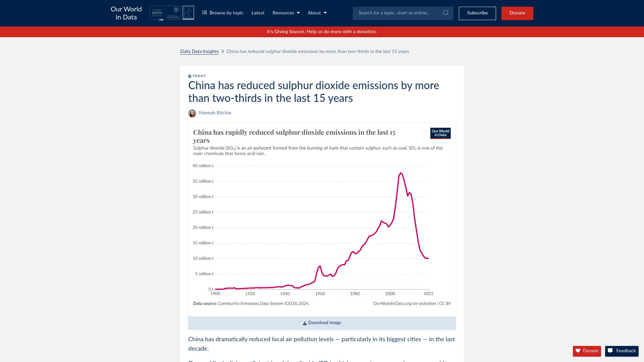
Task: Expand the About dropdown menu
Action: click(317, 13)
